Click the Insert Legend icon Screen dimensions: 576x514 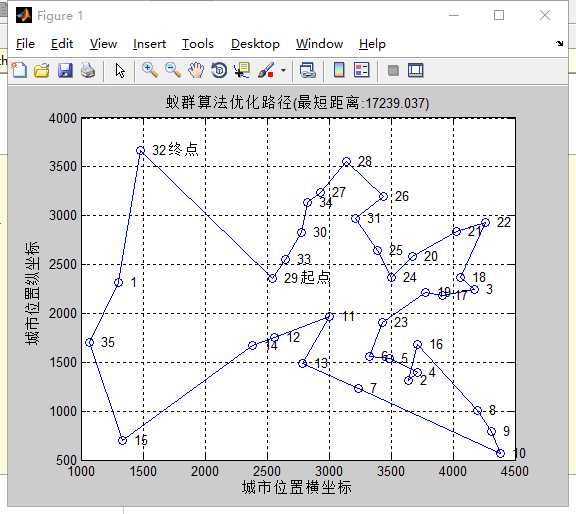361,70
